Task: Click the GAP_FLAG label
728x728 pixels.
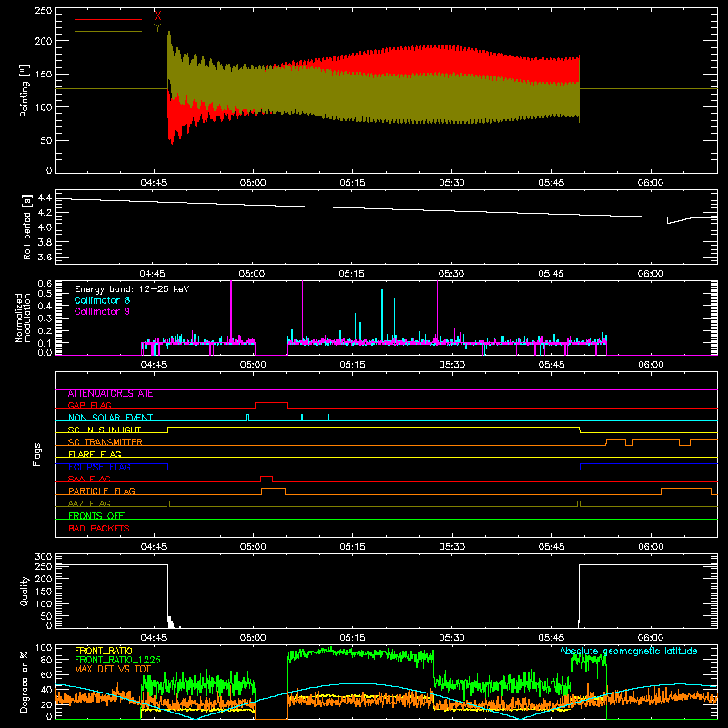Action: point(89,405)
